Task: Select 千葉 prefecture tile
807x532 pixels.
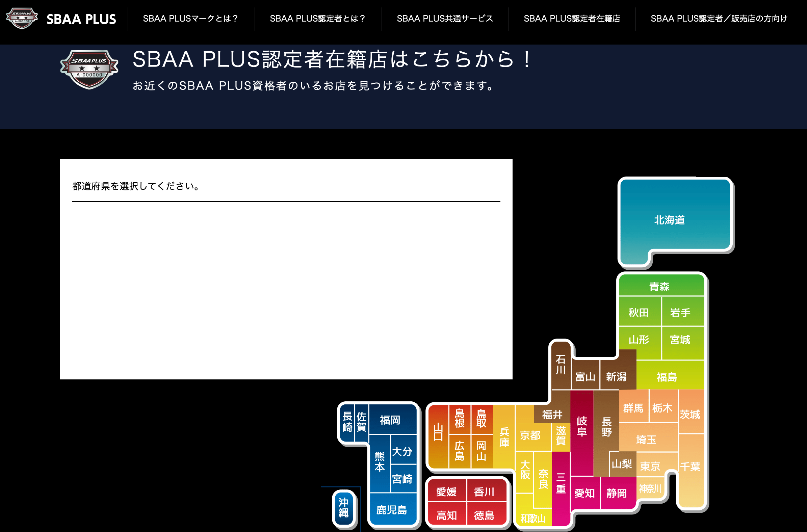Action: [x=690, y=467]
